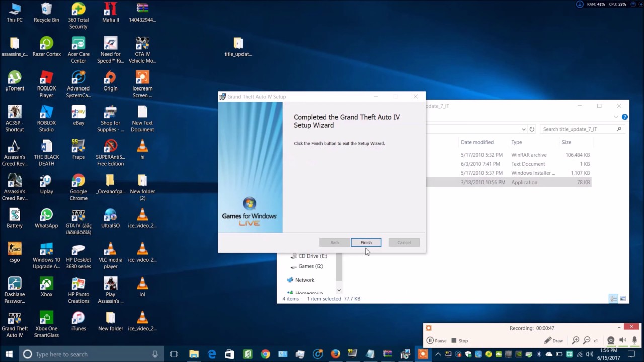Viewport: 644px width, 362px height.
Task: Select the iTunes desktop icon
Action: 78,320
